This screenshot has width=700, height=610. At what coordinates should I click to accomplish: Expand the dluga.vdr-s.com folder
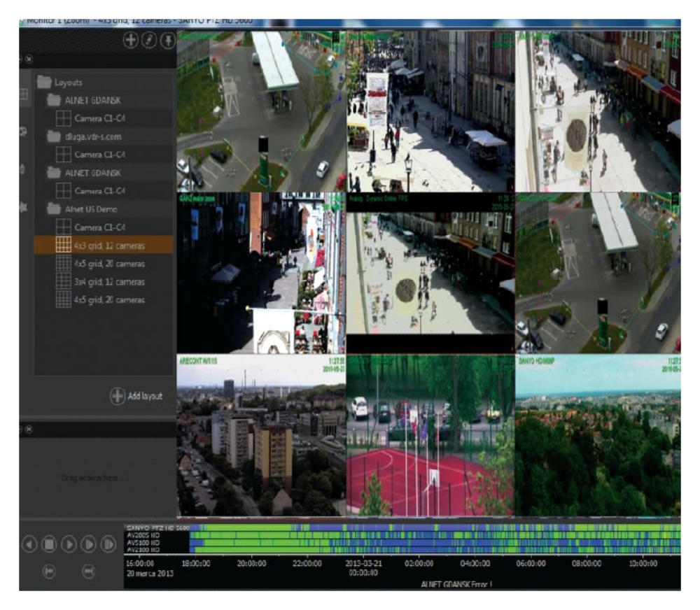(x=55, y=136)
